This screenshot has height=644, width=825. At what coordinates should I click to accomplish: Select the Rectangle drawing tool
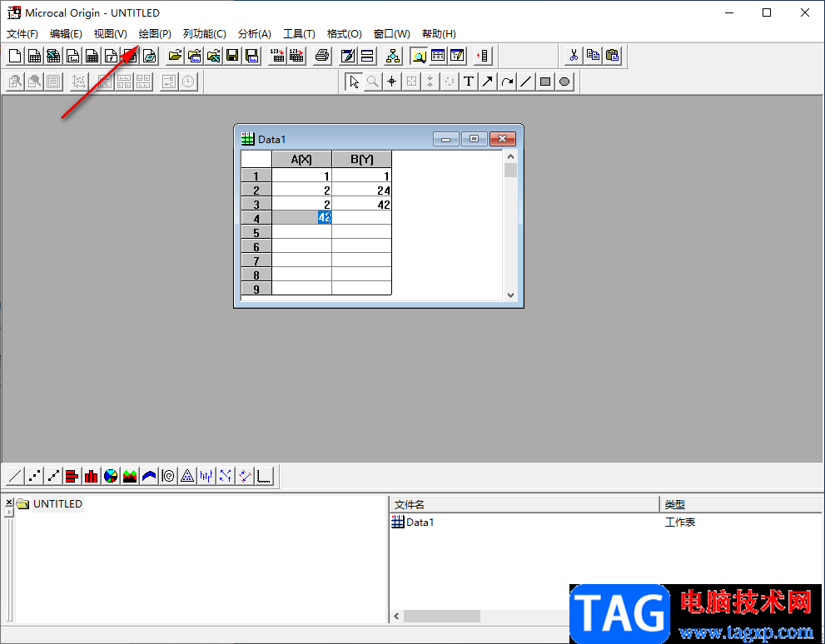point(545,82)
